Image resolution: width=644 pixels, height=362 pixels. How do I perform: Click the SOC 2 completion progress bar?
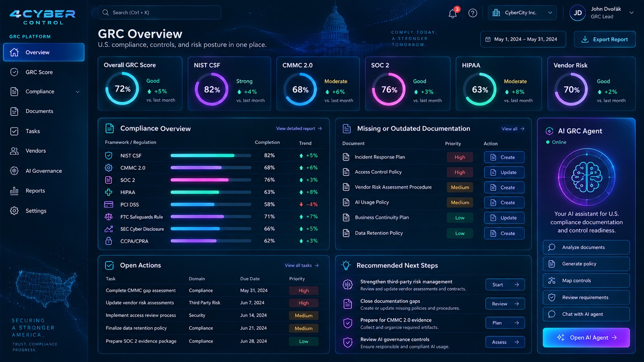pyautogui.click(x=211, y=180)
